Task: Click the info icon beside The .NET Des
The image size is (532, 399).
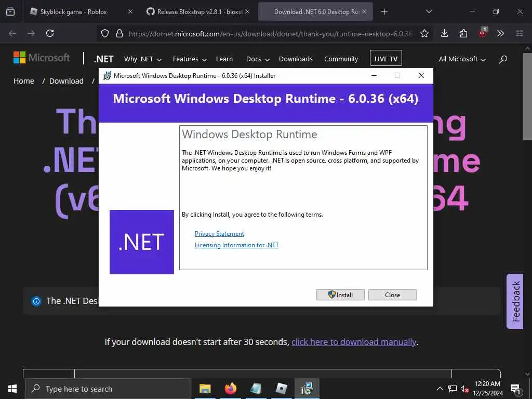Action: click(36, 301)
